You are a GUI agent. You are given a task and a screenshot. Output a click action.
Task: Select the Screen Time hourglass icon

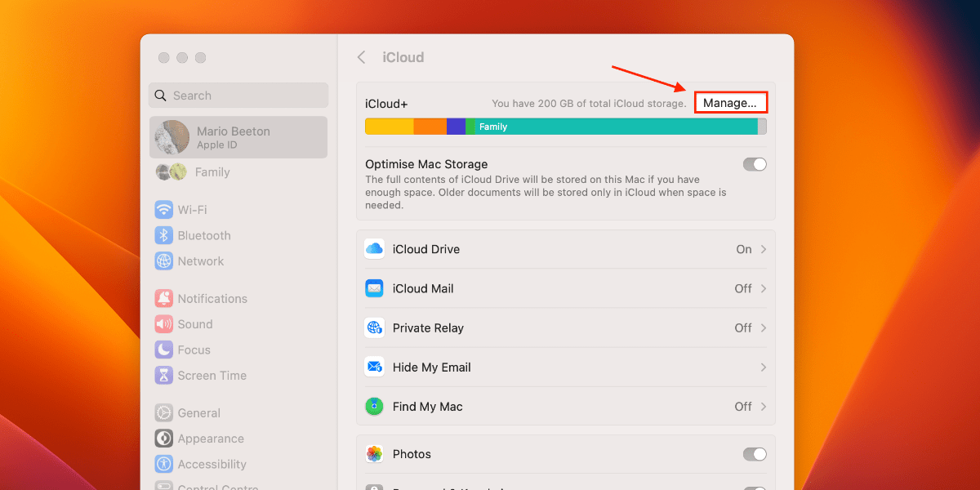pos(164,375)
